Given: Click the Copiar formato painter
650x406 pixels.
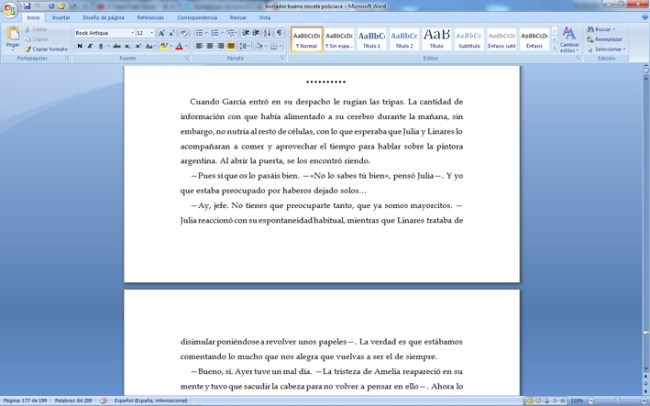Looking at the screenshot, I should coord(46,49).
